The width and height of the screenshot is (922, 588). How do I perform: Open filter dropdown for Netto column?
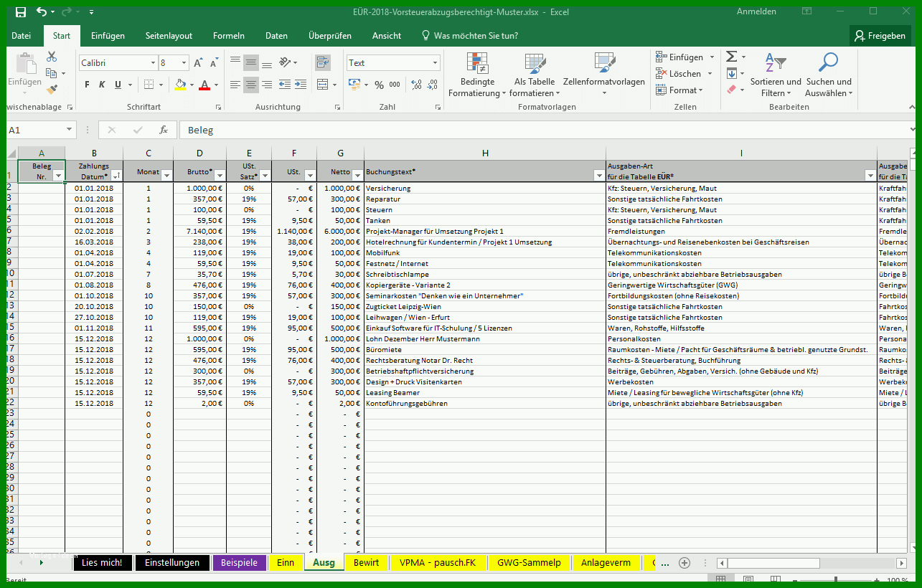click(x=357, y=176)
